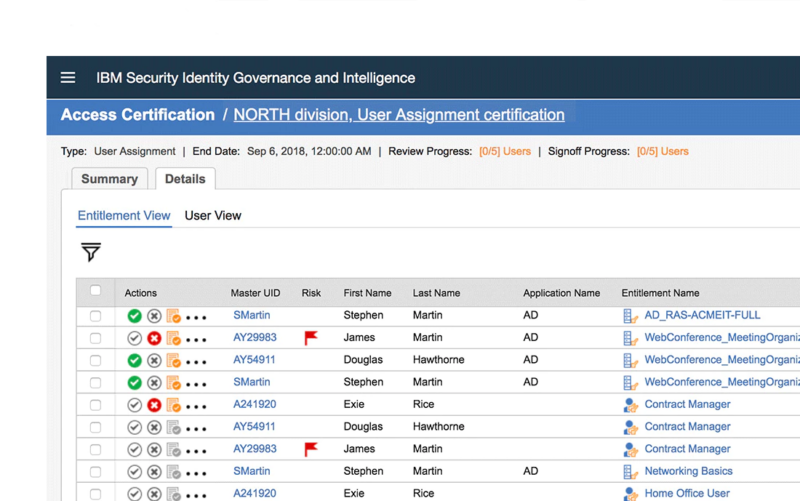This screenshot has width=800, height=501.
Task: Switch to User View
Action: pos(213,216)
